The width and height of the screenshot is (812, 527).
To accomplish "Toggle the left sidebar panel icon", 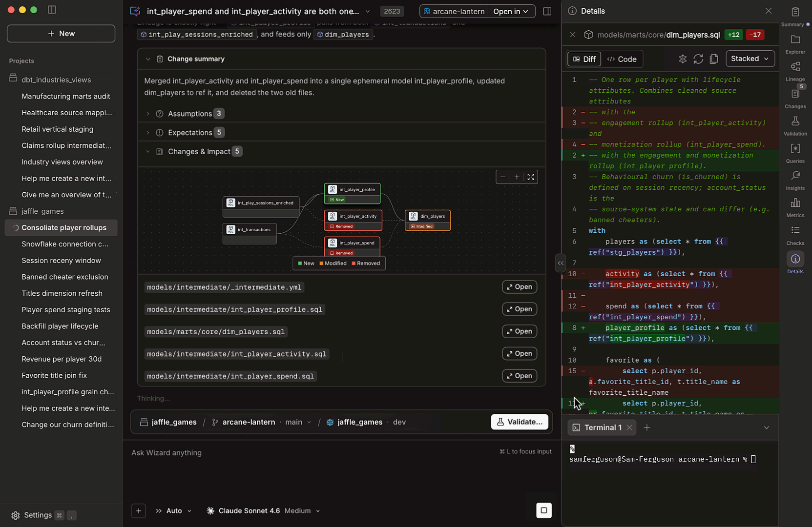I will click(52, 10).
